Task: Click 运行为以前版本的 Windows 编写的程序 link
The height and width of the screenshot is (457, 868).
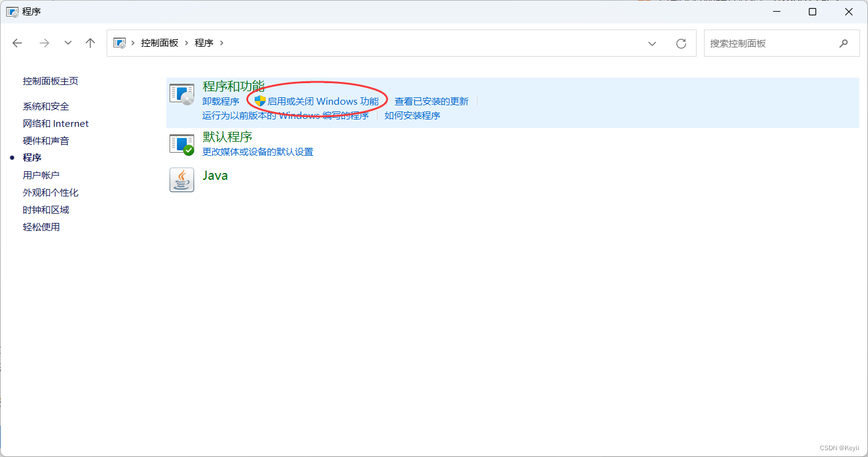Action: point(285,116)
